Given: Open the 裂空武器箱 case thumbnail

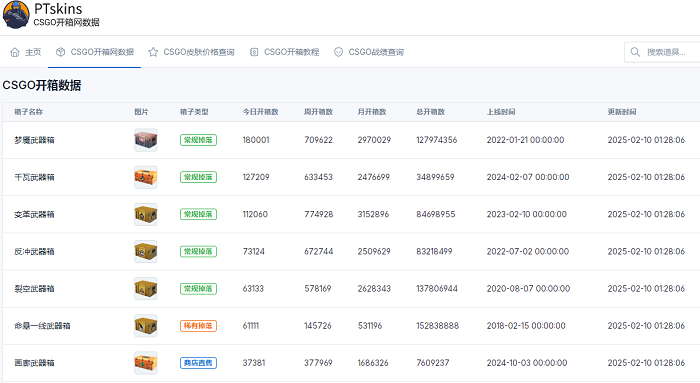Looking at the screenshot, I should pyautogui.click(x=146, y=288).
